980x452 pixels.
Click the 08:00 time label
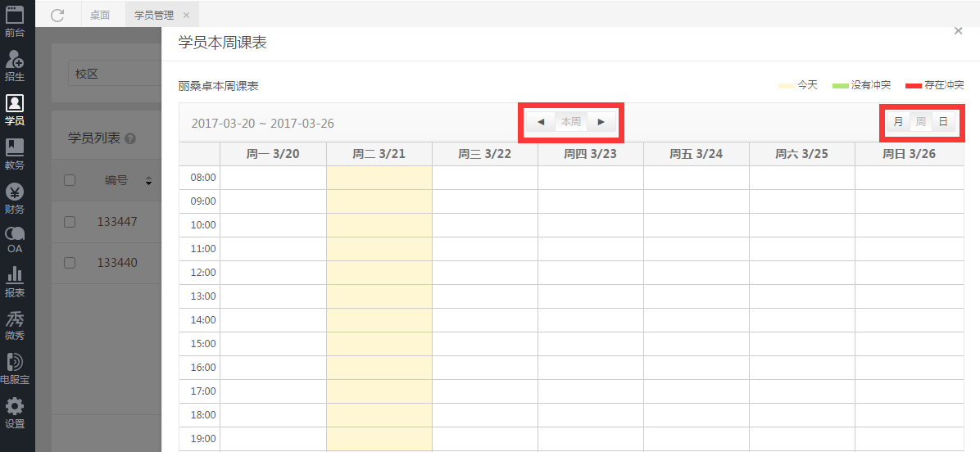click(202, 178)
